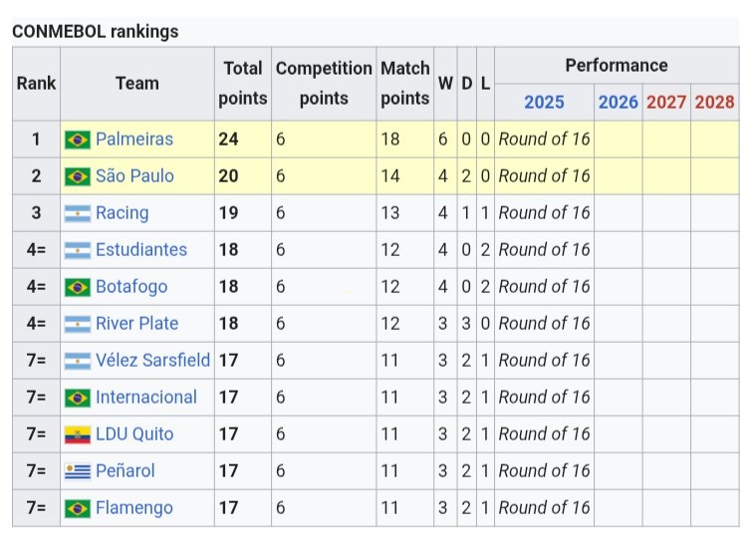The height and width of the screenshot is (545, 756).
Task: Click the Competition points column header
Action: tap(324, 84)
